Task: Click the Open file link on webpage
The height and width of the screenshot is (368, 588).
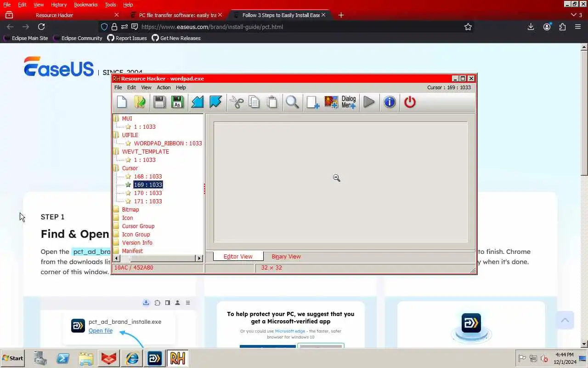Action: click(101, 330)
